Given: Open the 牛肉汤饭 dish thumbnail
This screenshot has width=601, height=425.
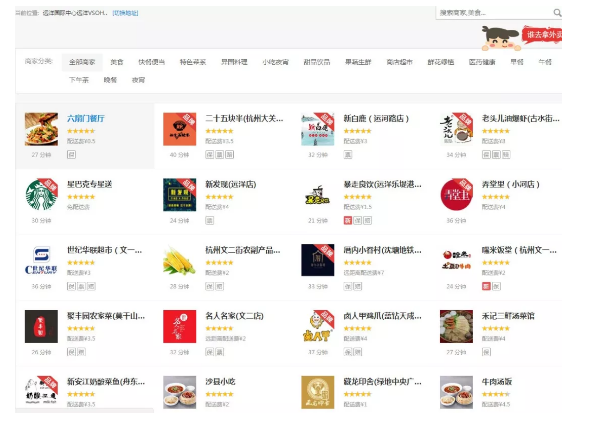Looking at the screenshot, I should (x=456, y=392).
